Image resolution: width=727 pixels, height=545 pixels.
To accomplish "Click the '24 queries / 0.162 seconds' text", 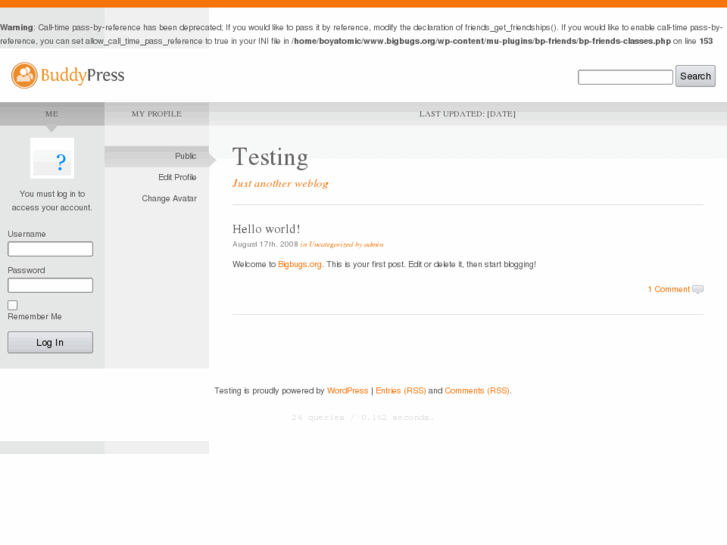I will pyautogui.click(x=363, y=417).
